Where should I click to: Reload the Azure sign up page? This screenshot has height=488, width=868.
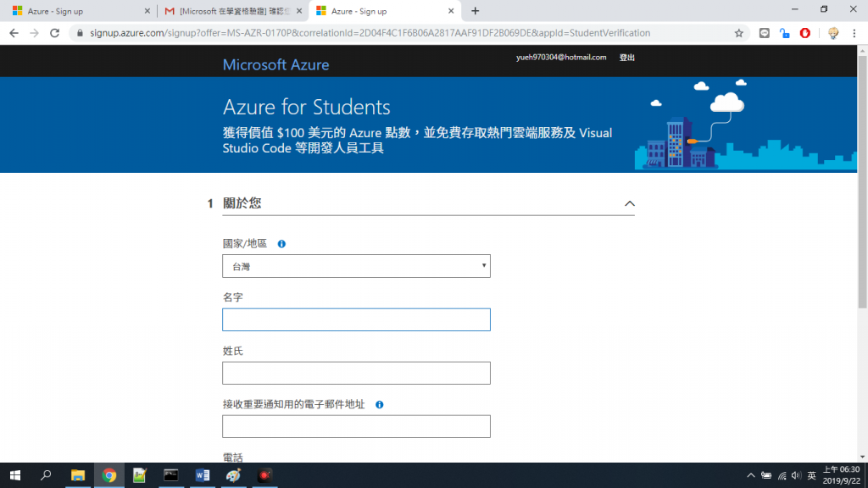tap(55, 33)
